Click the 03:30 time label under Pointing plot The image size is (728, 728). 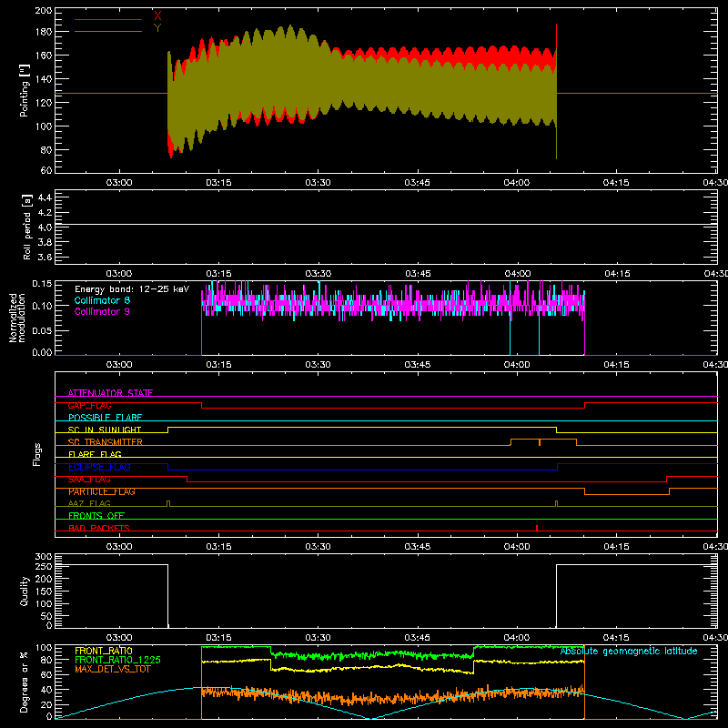pyautogui.click(x=318, y=183)
